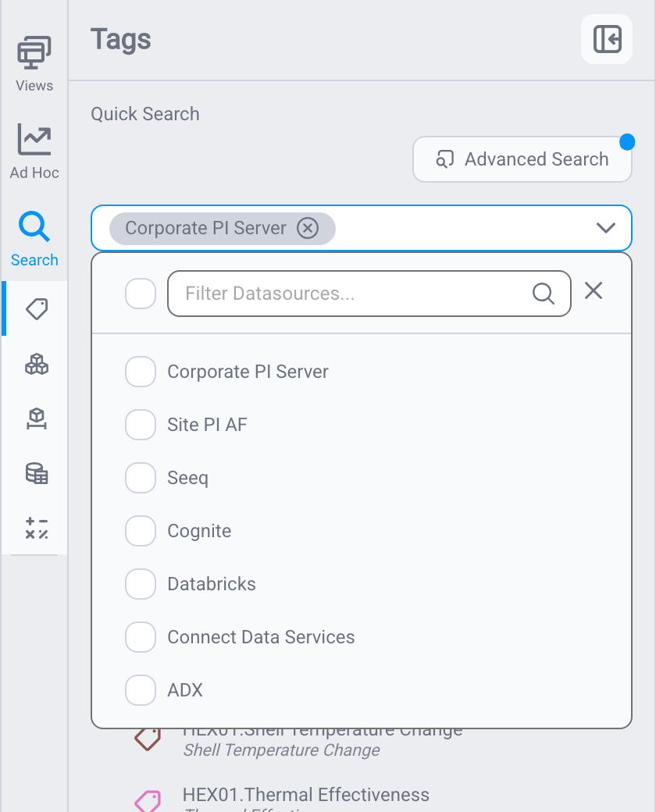This screenshot has height=812, width=656.
Task: Select the Shell Temperature Change description
Action: click(281, 750)
